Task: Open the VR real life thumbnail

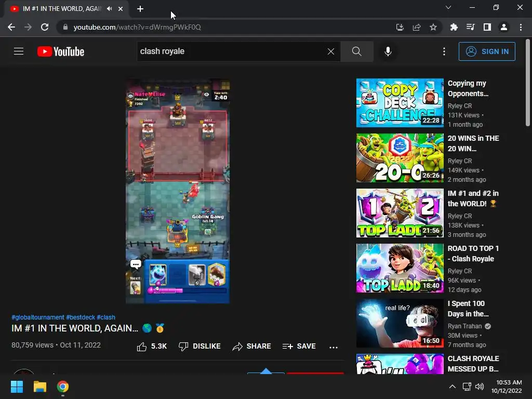Action: [400, 323]
